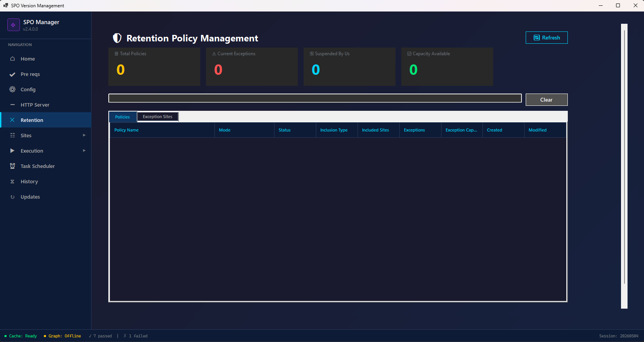Screen dimensions: 644x342
Task: Click the Cache: Ready status indicator
Action: coord(21,336)
